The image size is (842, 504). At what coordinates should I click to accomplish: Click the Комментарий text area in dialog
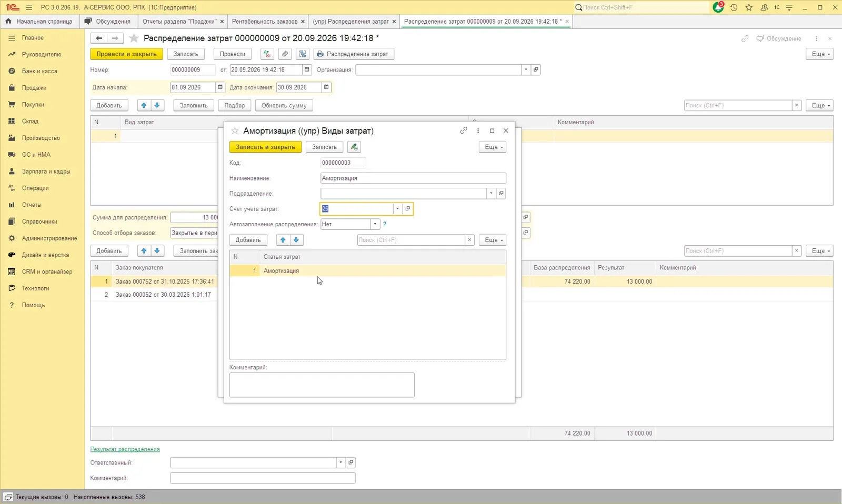pos(322,385)
